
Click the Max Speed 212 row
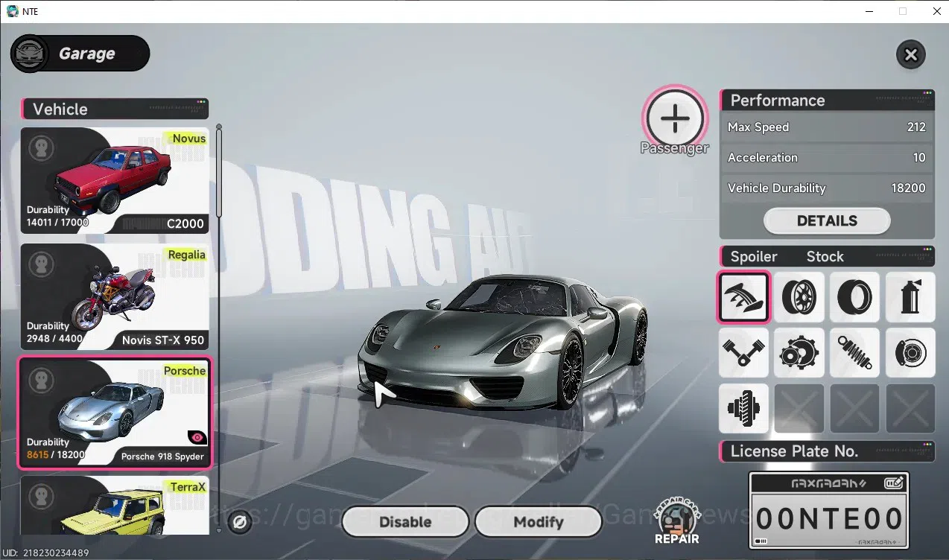[x=827, y=127]
